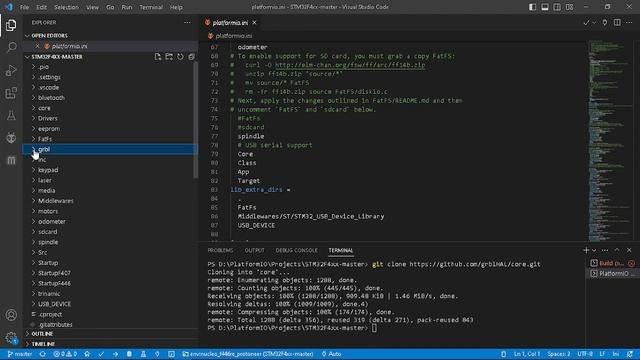The height and width of the screenshot is (360, 640).
Task: Open PlatformIO terminal icon in status bar
Action: (171, 354)
